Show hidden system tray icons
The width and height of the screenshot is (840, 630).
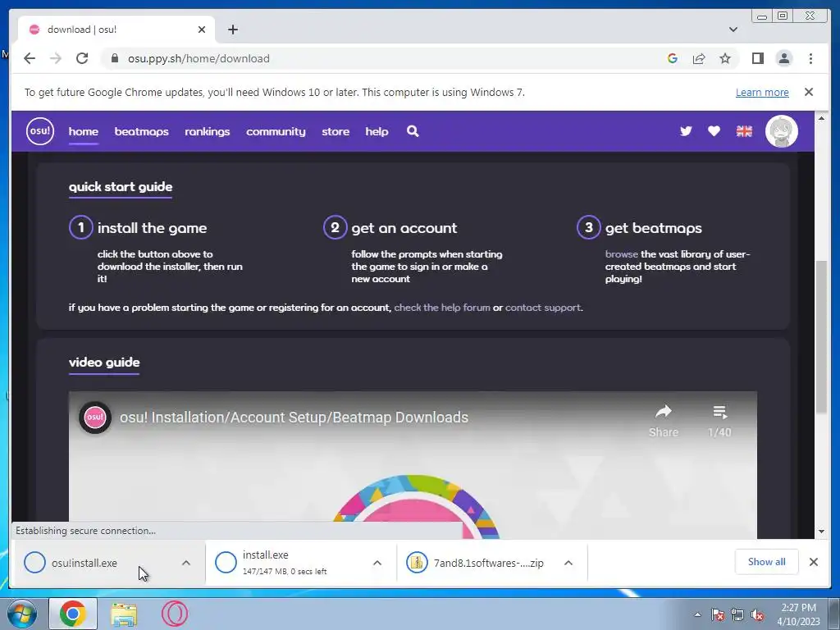(x=697, y=614)
